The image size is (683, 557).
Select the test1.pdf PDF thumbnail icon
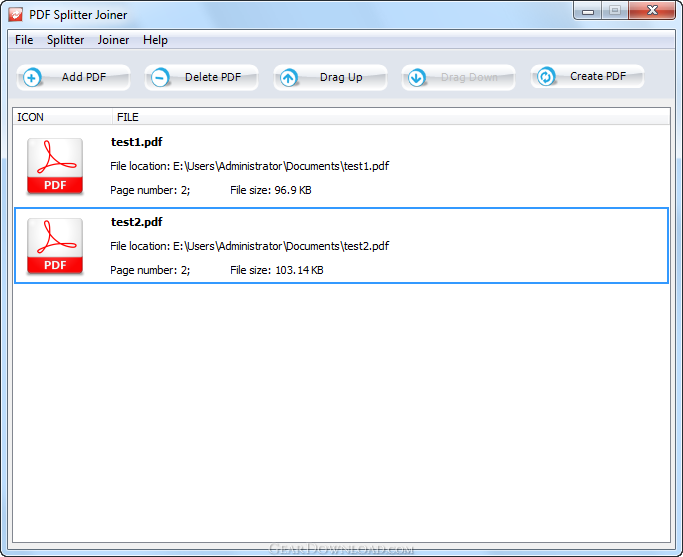[x=55, y=166]
